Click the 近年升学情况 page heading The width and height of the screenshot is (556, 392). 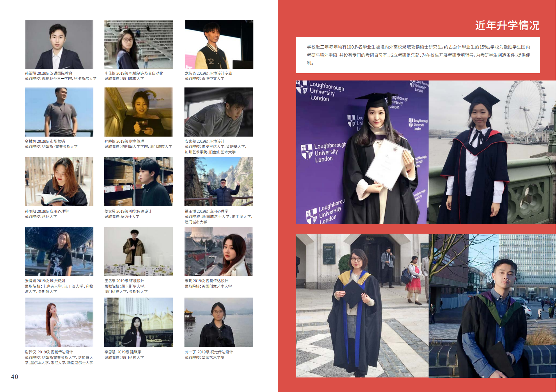pos(507,26)
